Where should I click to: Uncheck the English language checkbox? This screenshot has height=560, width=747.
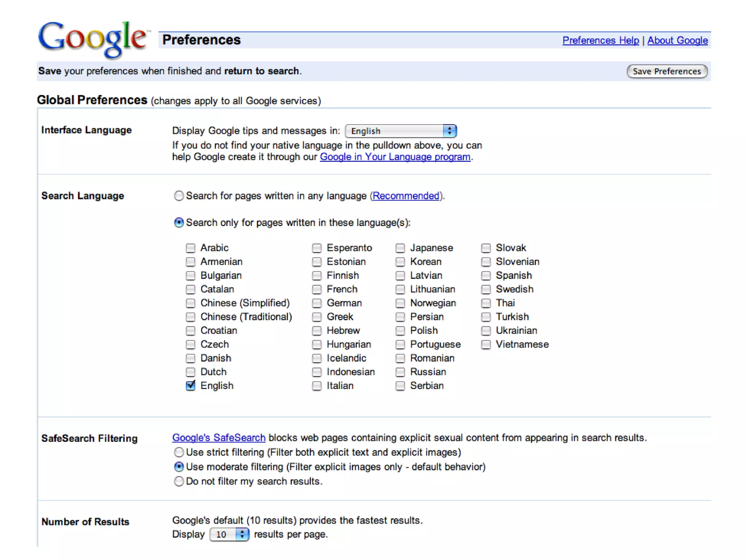pos(190,386)
